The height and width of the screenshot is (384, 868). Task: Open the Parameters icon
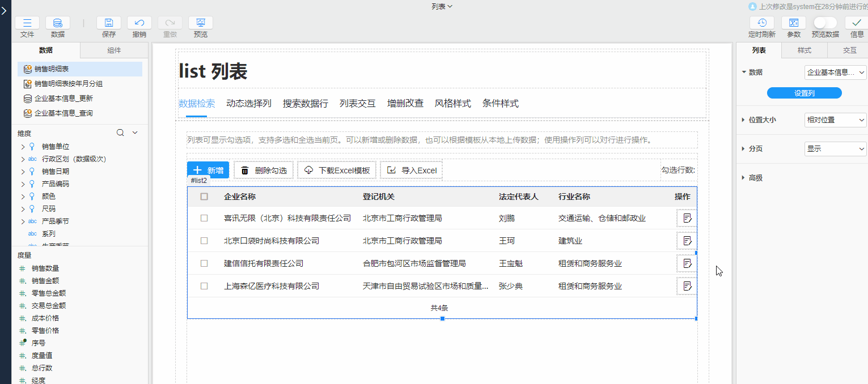coord(794,23)
